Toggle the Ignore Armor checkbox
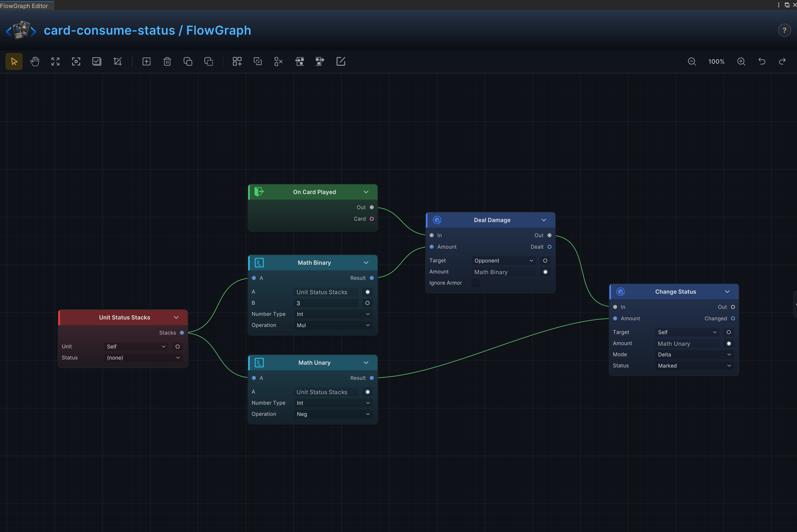797x532 pixels. [476, 283]
